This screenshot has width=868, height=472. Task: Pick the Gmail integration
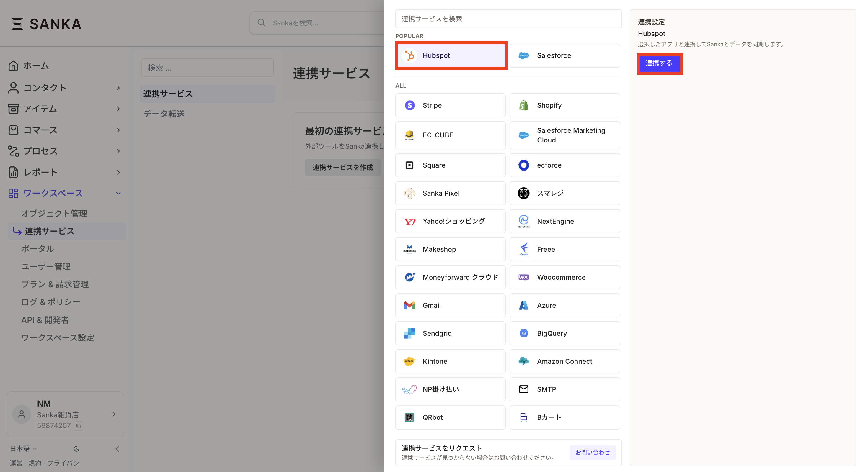pos(450,305)
